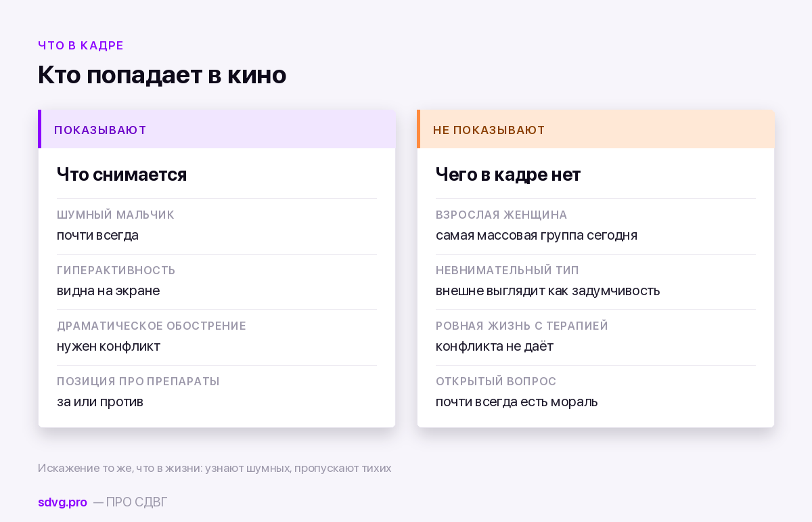This screenshot has height=522, width=812.
Task: Click the value 'за или против'
Action: tap(100, 402)
